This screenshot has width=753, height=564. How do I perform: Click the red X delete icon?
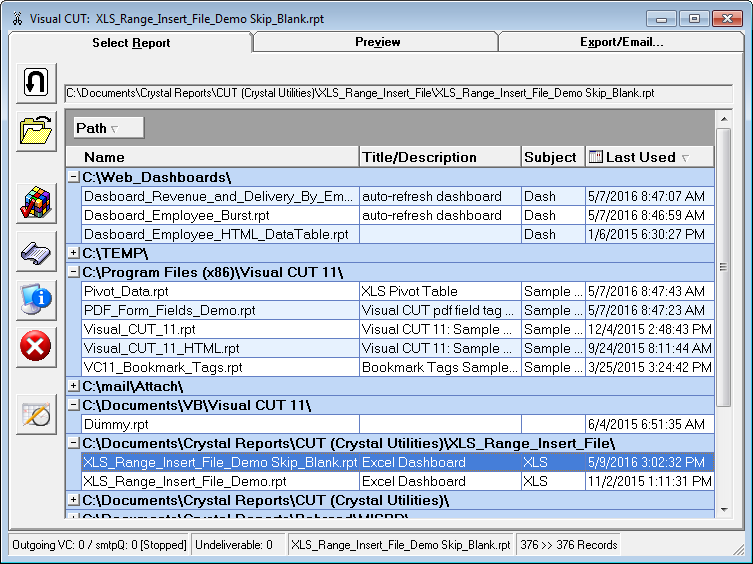(36, 346)
